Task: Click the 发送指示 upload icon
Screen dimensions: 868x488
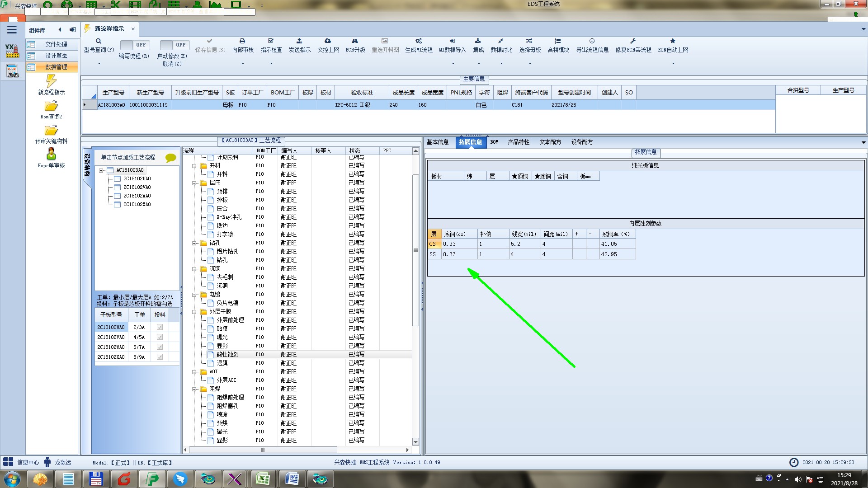Action: pos(299,41)
